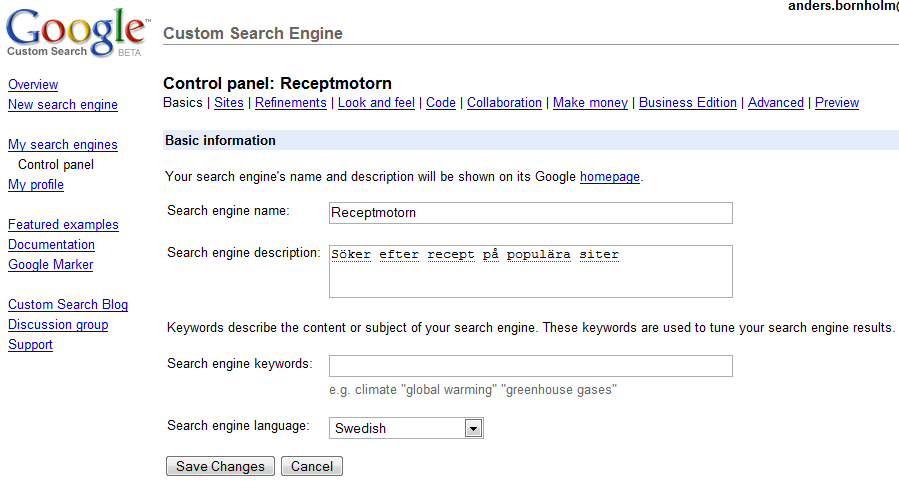899x504 pixels.
Task: Open the Collaboration tab
Action: coord(504,102)
